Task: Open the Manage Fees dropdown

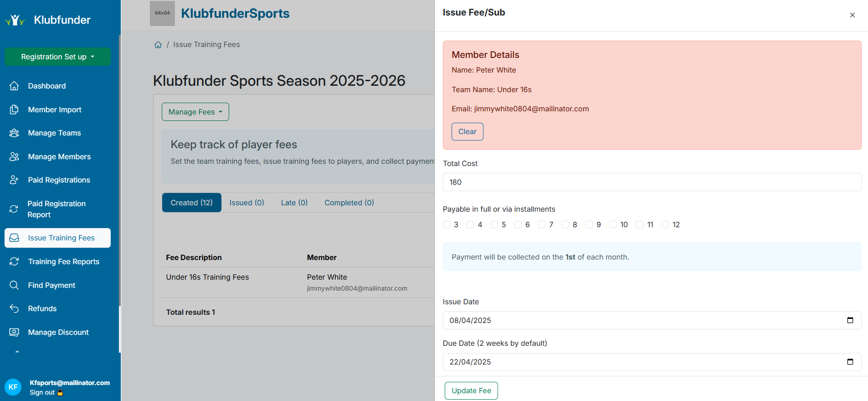Action: (195, 112)
